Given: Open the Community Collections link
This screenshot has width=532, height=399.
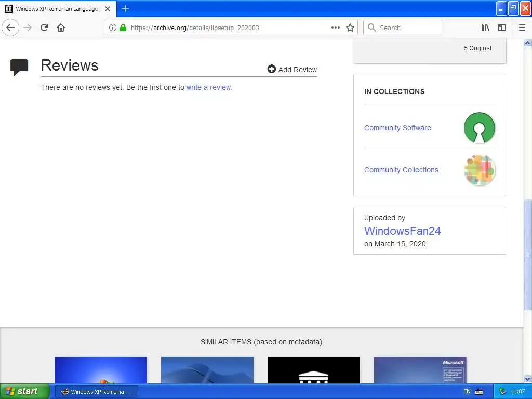Looking at the screenshot, I should pyautogui.click(x=401, y=170).
